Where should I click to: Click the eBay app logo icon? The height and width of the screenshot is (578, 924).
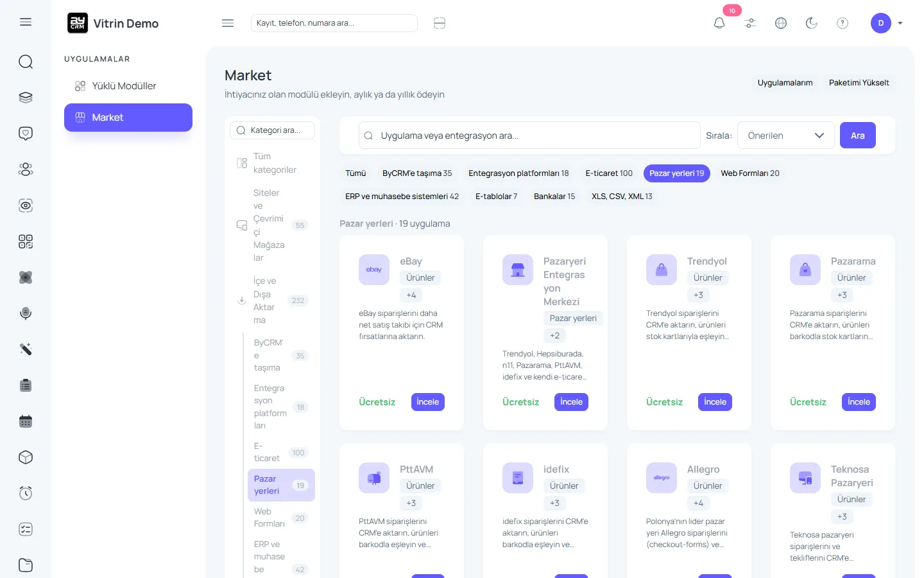pyautogui.click(x=374, y=270)
